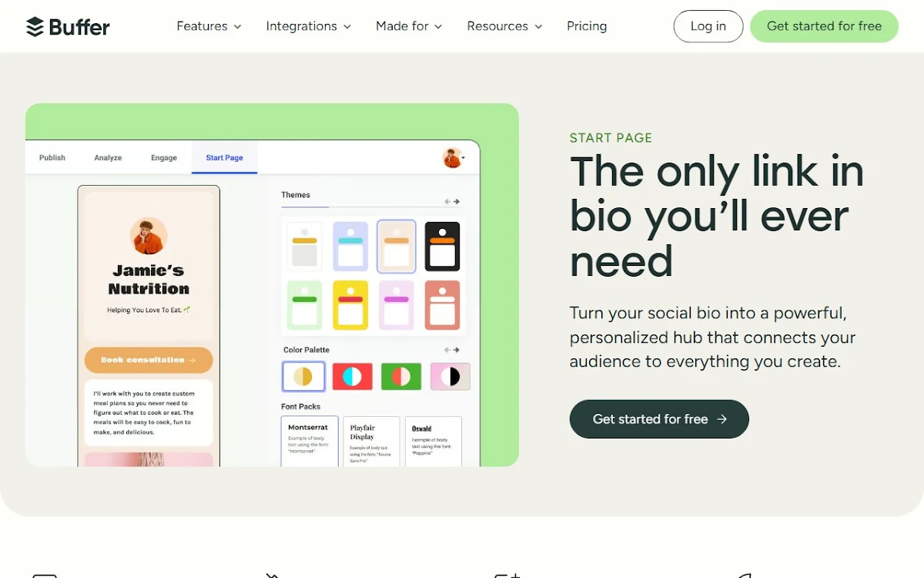The height and width of the screenshot is (578, 924).
Task: Pick the black theme thumbnail
Action: [442, 247]
